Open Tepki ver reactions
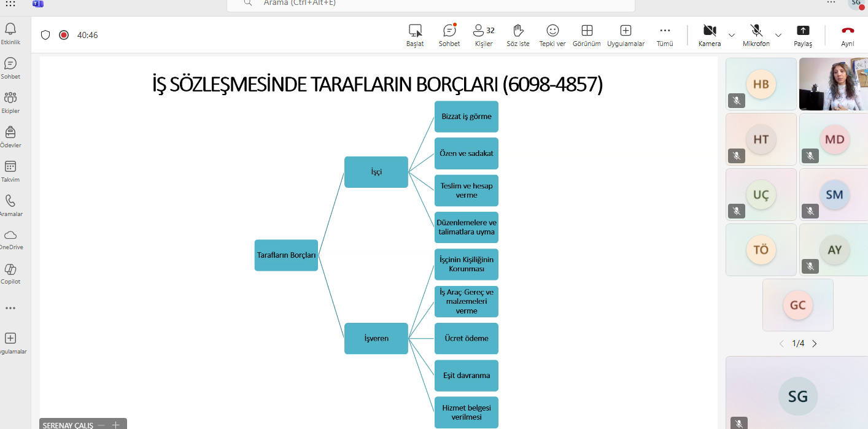Screen dimensions: 868x429 [552, 35]
